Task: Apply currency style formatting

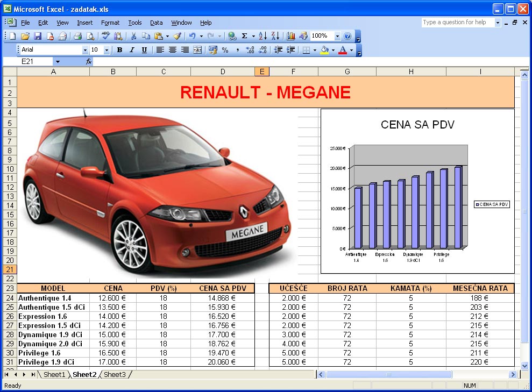Action: coord(213,50)
